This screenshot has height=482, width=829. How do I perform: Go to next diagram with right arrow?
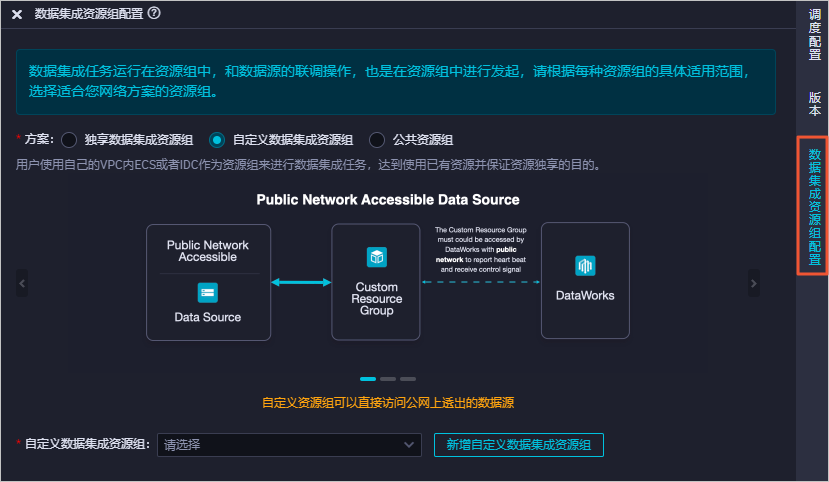pos(753,283)
